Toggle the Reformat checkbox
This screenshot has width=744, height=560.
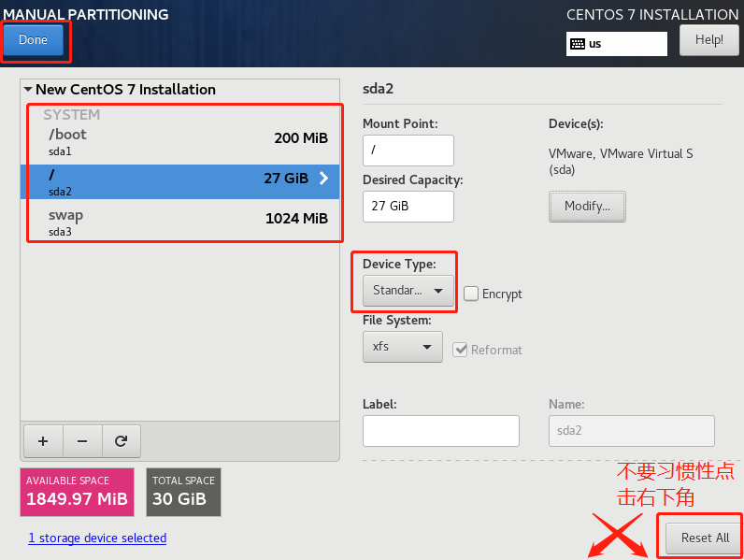(460, 350)
